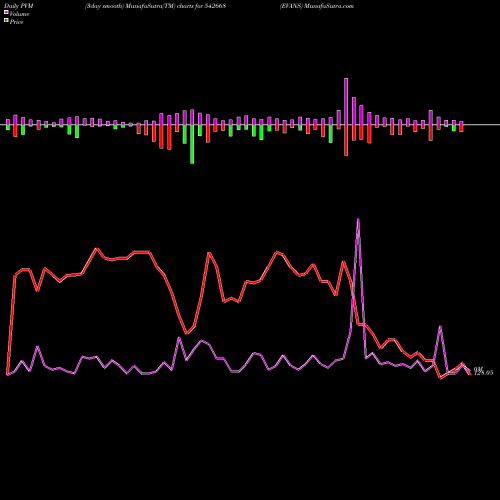This screenshot has width=500, height=500.
Task: Click the tallest magenta volume bar
Action: pos(346,101)
